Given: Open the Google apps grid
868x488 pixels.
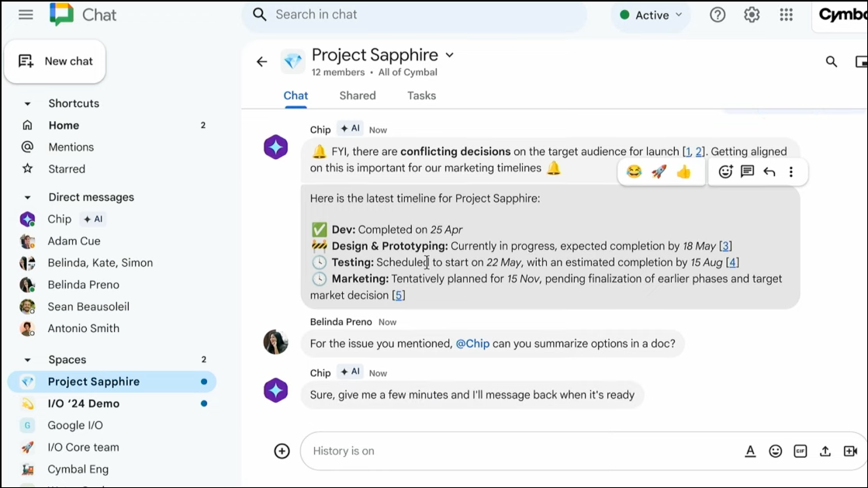Looking at the screenshot, I should (x=786, y=15).
